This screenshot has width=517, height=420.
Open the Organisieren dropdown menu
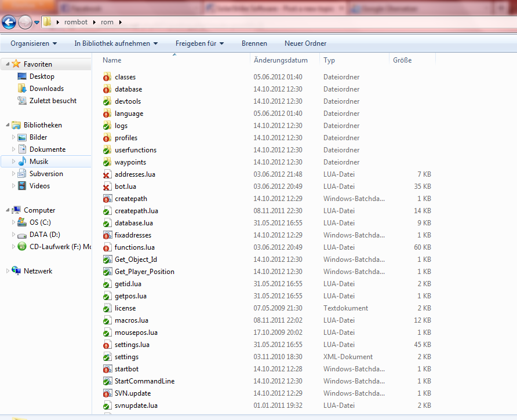(34, 43)
